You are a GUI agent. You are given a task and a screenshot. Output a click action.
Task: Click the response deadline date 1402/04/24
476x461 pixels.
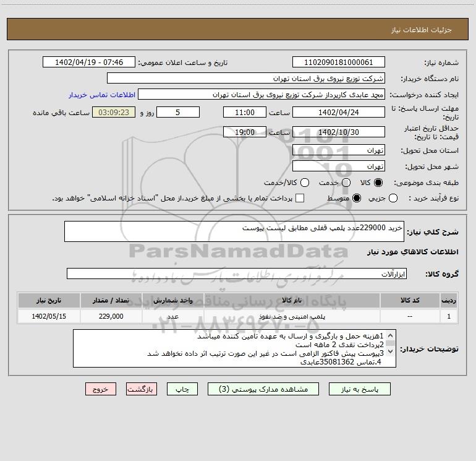(339, 112)
